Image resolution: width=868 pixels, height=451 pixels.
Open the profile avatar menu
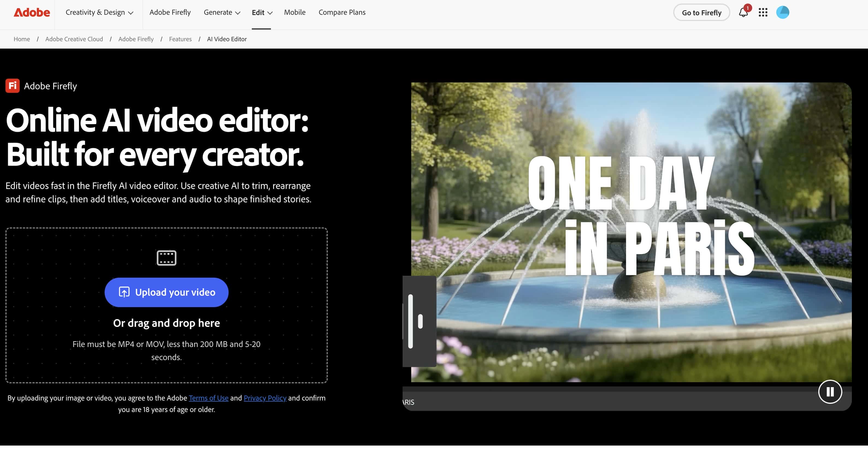(x=783, y=13)
